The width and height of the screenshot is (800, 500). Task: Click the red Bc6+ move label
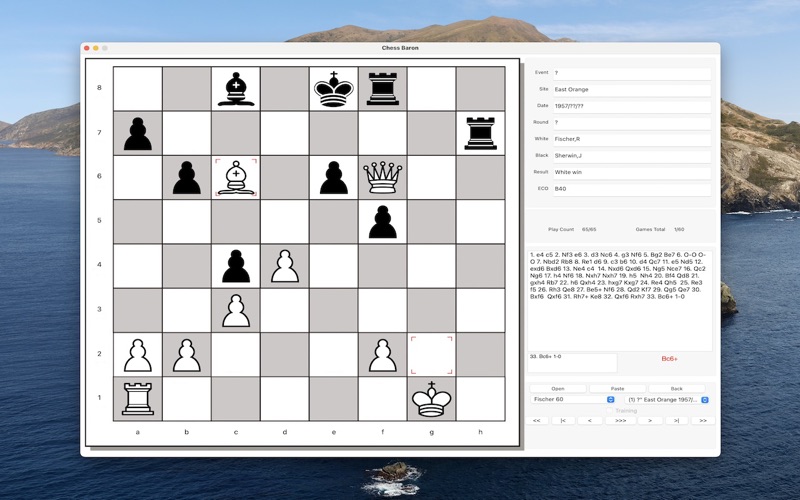pyautogui.click(x=669, y=359)
